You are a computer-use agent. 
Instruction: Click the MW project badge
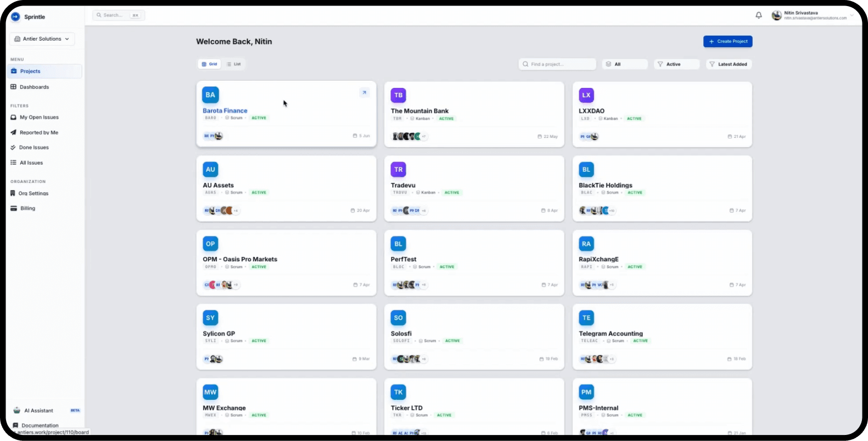point(210,392)
